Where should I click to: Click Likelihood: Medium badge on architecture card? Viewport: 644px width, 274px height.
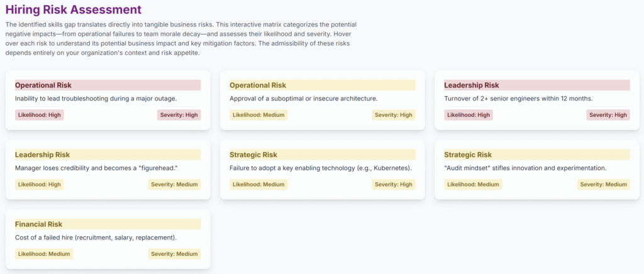258,115
